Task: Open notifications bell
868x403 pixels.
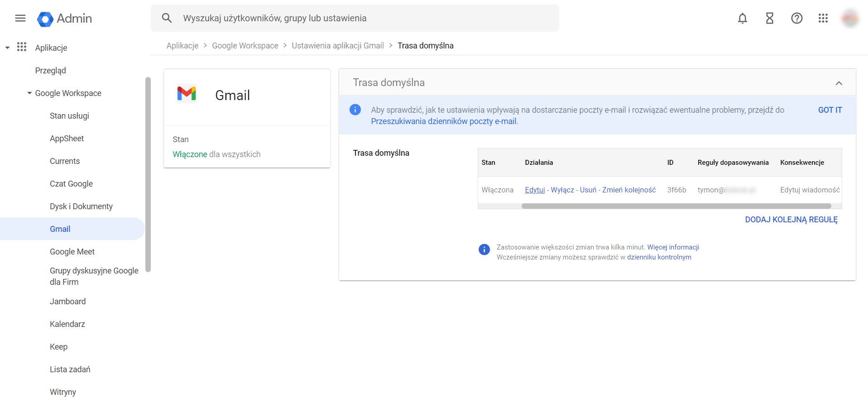Action: pos(743,18)
